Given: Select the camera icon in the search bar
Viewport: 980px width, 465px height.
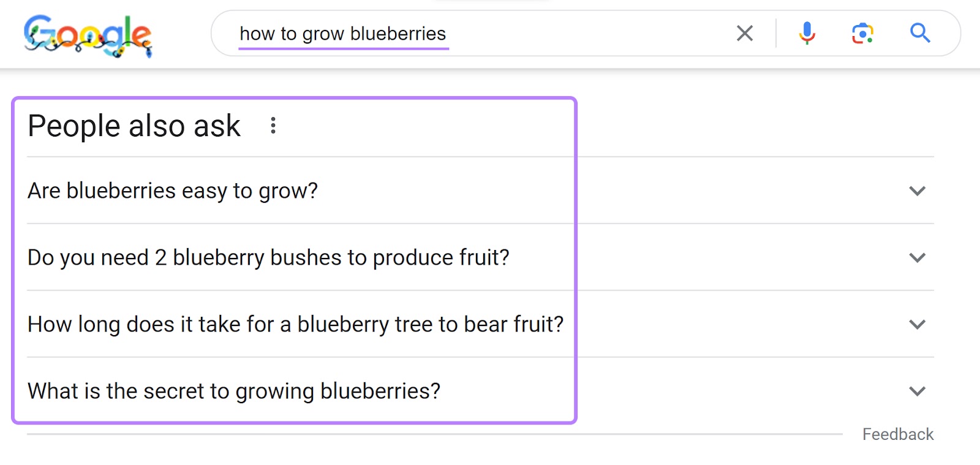Looking at the screenshot, I should pos(862,34).
